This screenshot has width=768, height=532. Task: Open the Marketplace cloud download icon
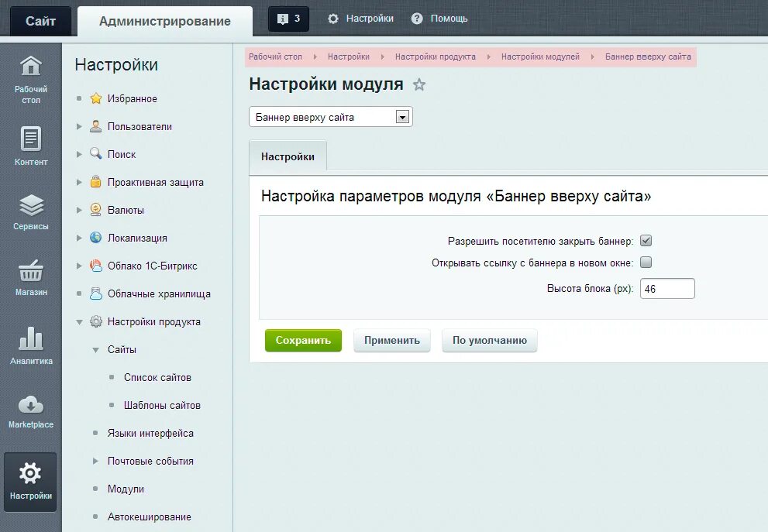pyautogui.click(x=31, y=405)
